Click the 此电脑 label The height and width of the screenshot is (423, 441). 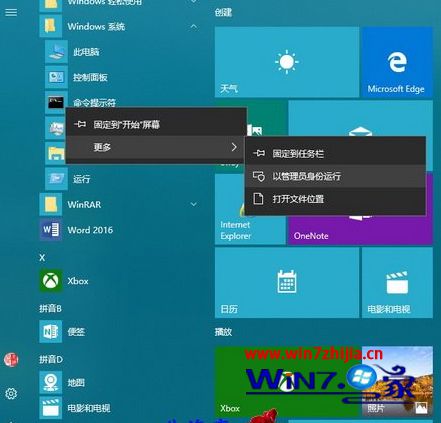tap(86, 52)
